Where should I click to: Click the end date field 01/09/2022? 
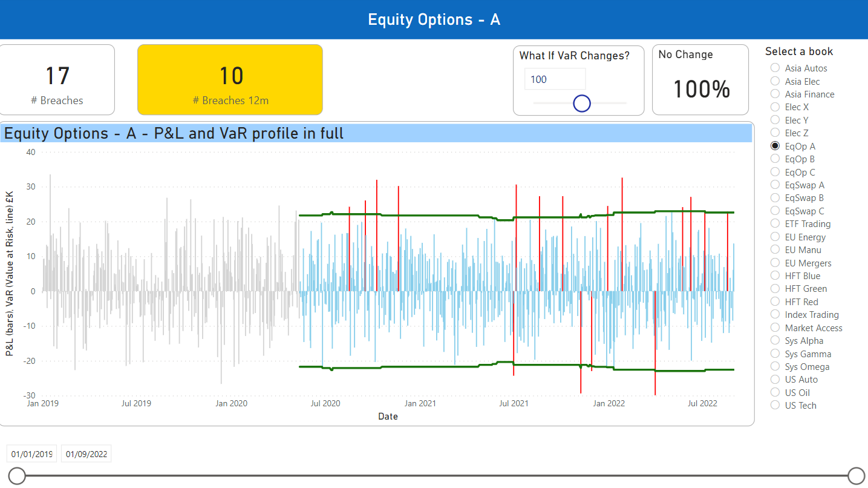(x=86, y=454)
